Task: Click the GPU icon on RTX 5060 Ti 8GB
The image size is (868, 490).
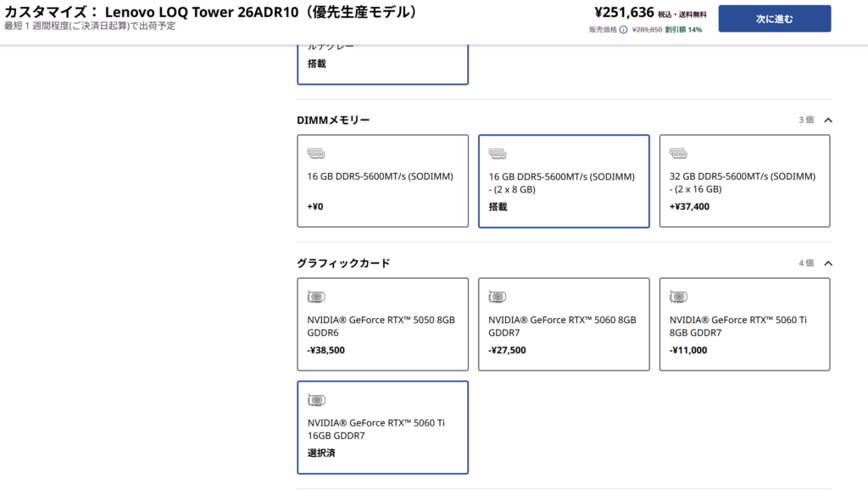Action: [678, 297]
